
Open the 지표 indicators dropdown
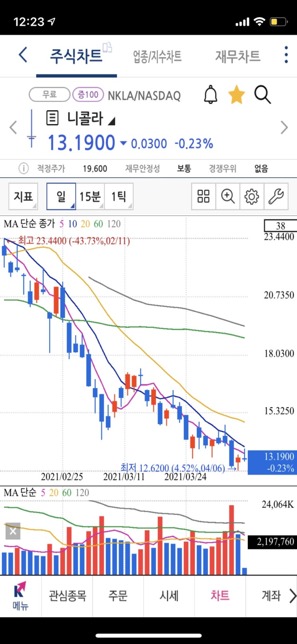click(23, 196)
